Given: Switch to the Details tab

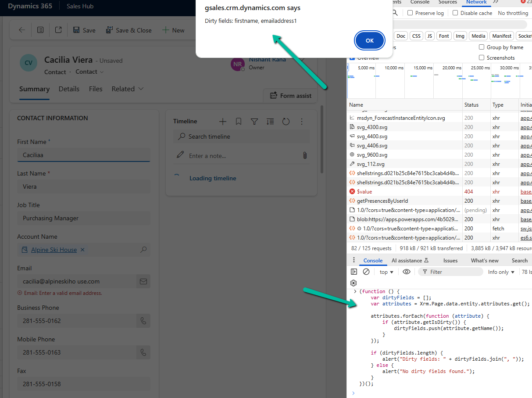Looking at the screenshot, I should pyautogui.click(x=69, y=89).
